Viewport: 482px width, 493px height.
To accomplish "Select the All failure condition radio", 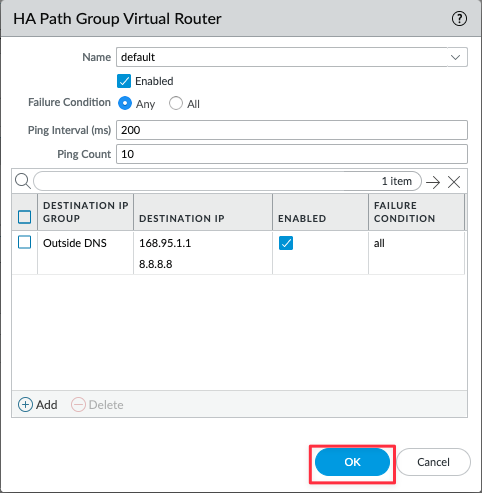I will coord(176,103).
